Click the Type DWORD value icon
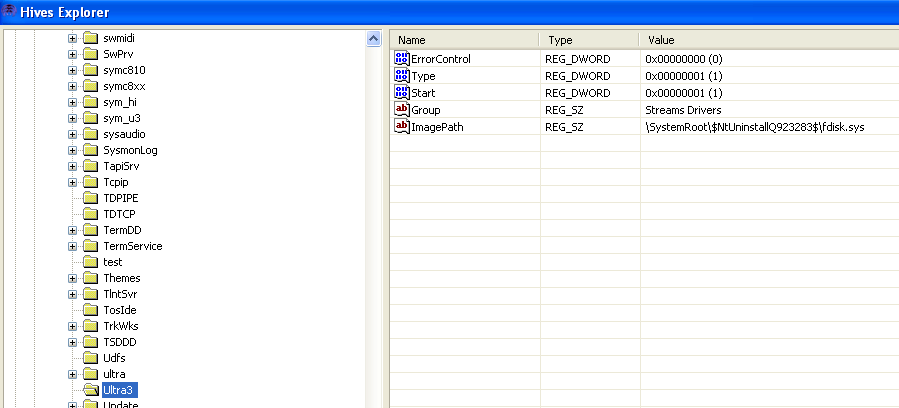Image resolution: width=899 pixels, height=408 pixels. coord(402,76)
